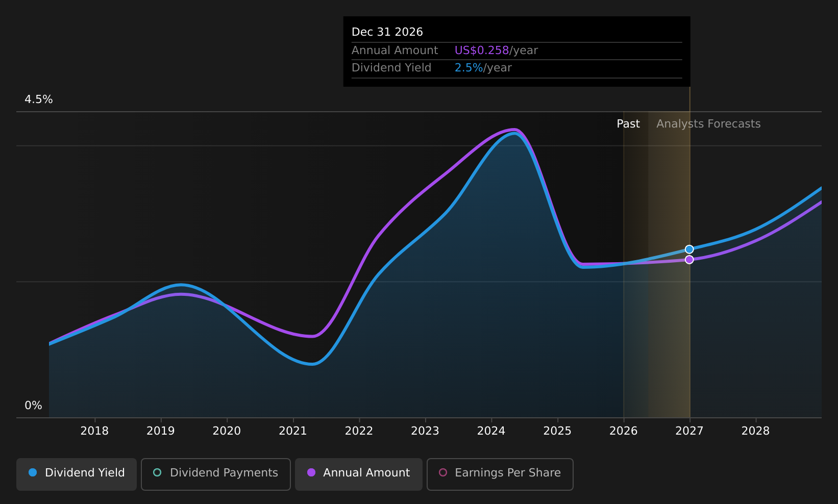The height and width of the screenshot is (504, 838).
Task: Click the 2026 x-axis label
Action: 624,431
